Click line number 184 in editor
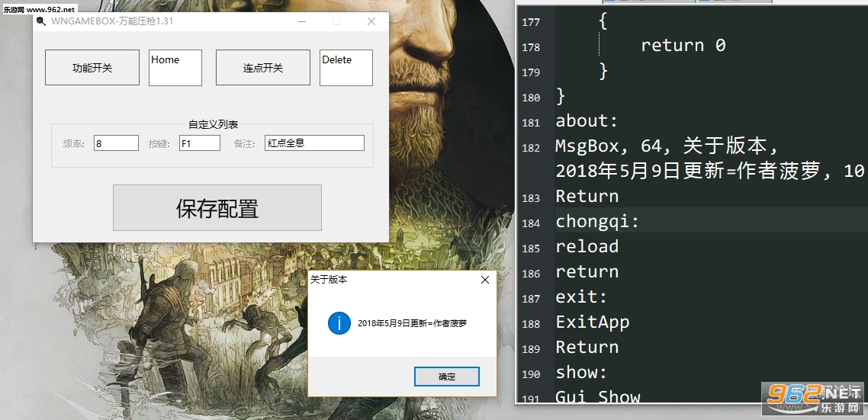Screen dimensions: 868x420 [x=531, y=223]
